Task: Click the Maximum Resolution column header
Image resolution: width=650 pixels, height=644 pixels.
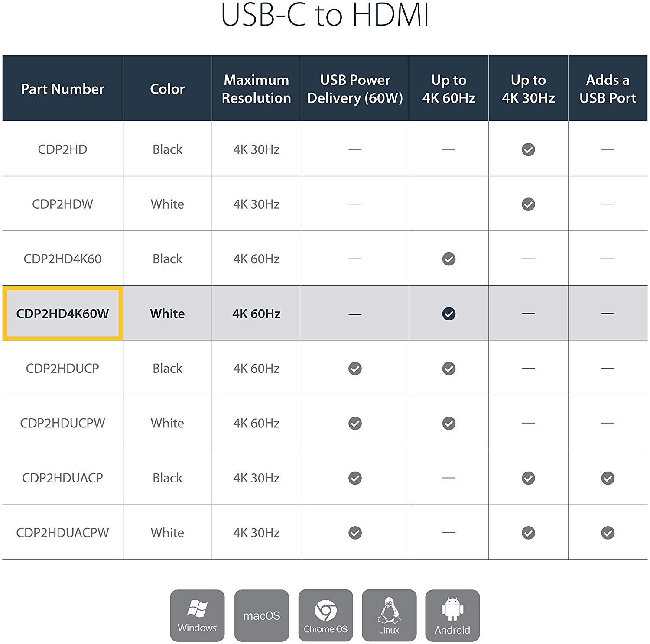Action: [x=256, y=89]
